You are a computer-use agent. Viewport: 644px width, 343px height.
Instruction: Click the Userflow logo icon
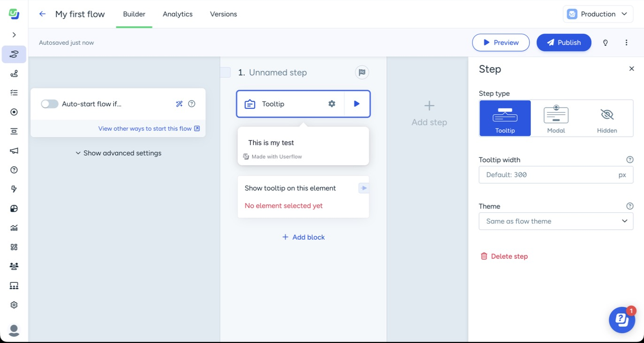pos(14,14)
